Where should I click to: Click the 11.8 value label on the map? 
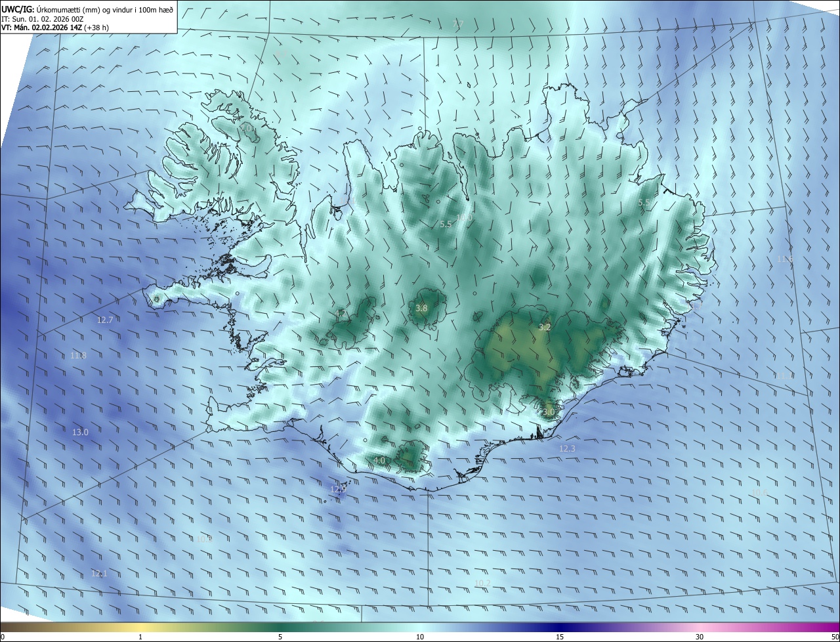78,355
